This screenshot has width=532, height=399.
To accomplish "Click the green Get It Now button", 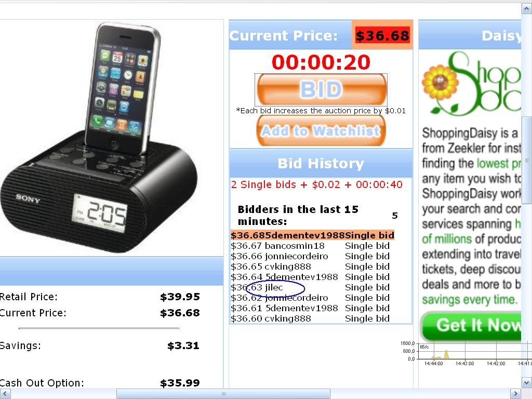I will pos(472,326).
